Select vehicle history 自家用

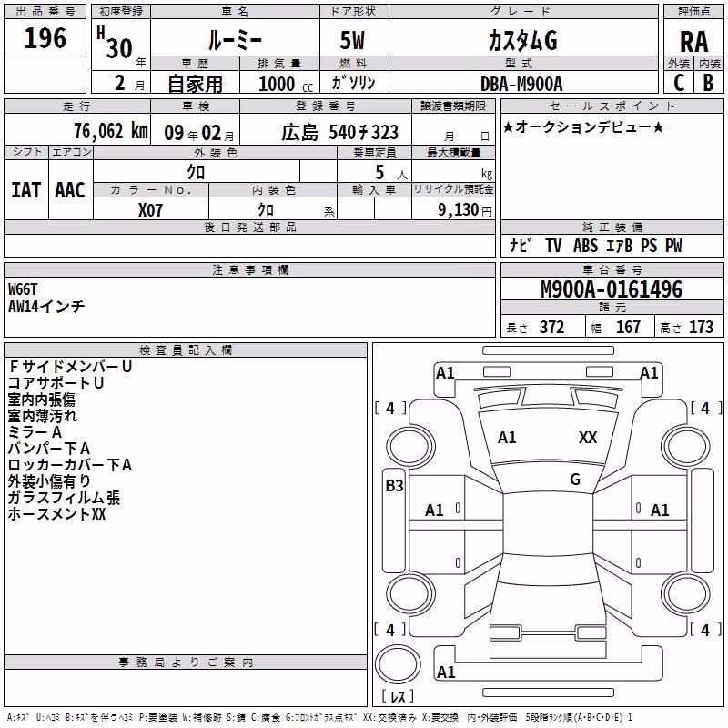coord(195,84)
